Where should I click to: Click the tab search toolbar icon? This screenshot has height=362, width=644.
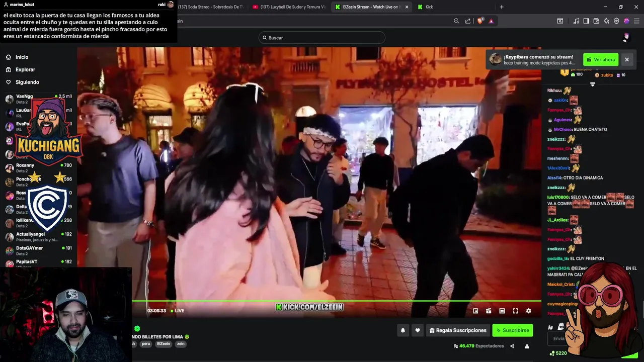click(560, 21)
